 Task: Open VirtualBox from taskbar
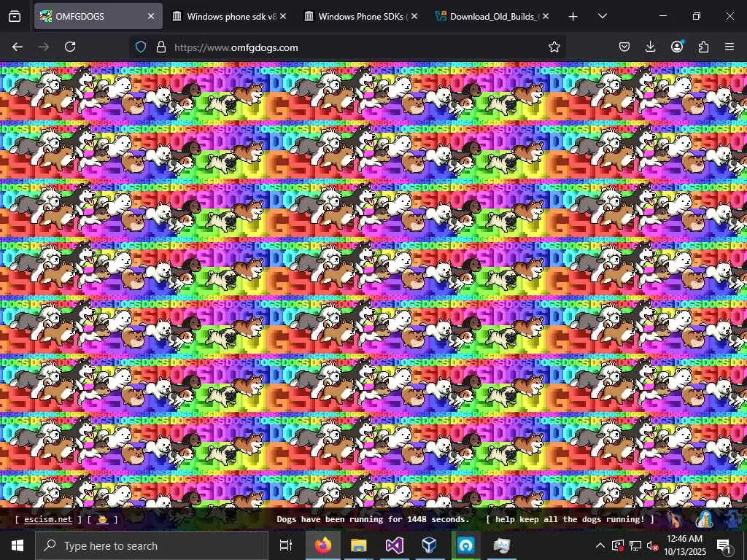point(430,545)
